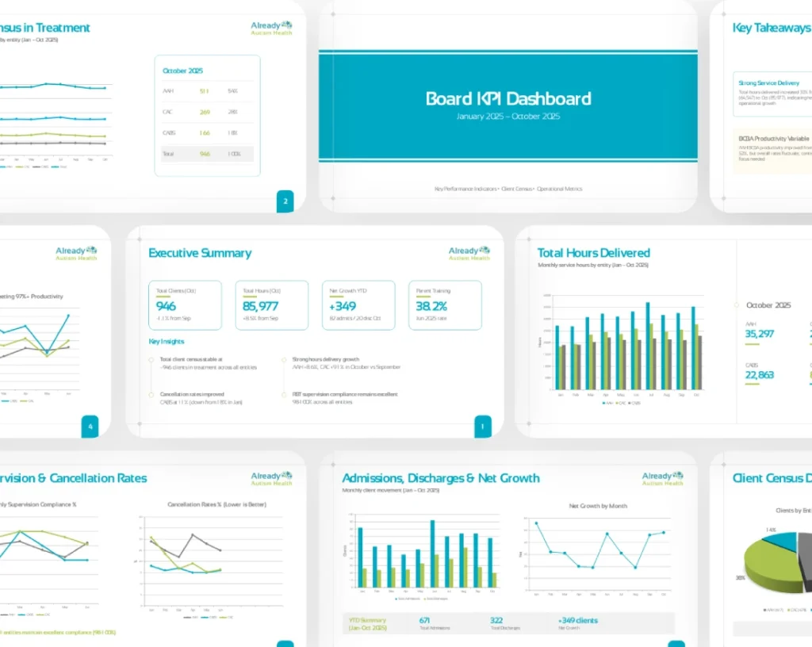Screen dimensions: 812x647
Task: Select the Net Growth YTD +349 card
Action: [358, 305]
